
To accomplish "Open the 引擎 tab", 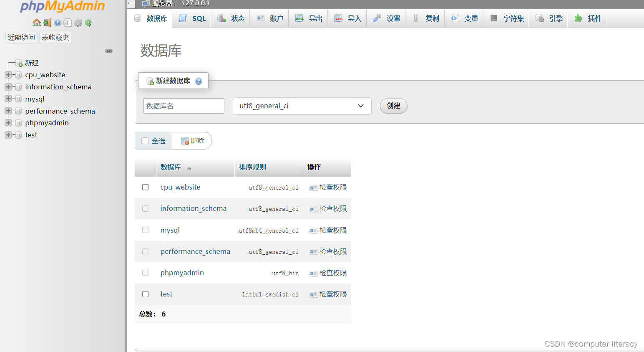I will (x=549, y=18).
